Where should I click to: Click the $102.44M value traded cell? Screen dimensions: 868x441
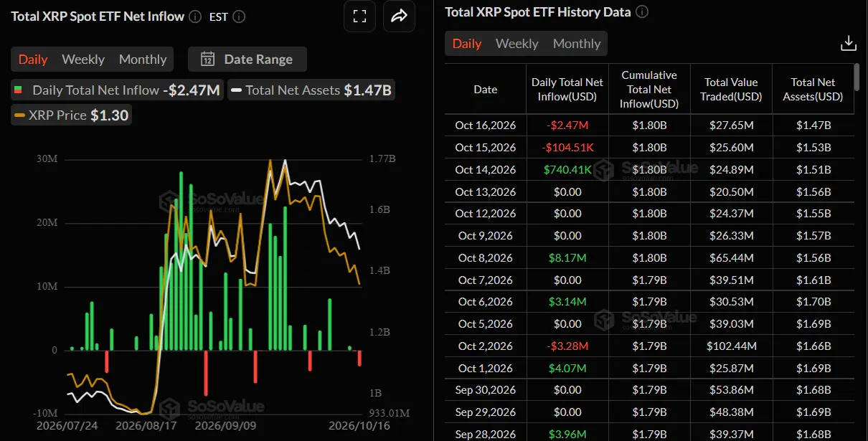[731, 346]
